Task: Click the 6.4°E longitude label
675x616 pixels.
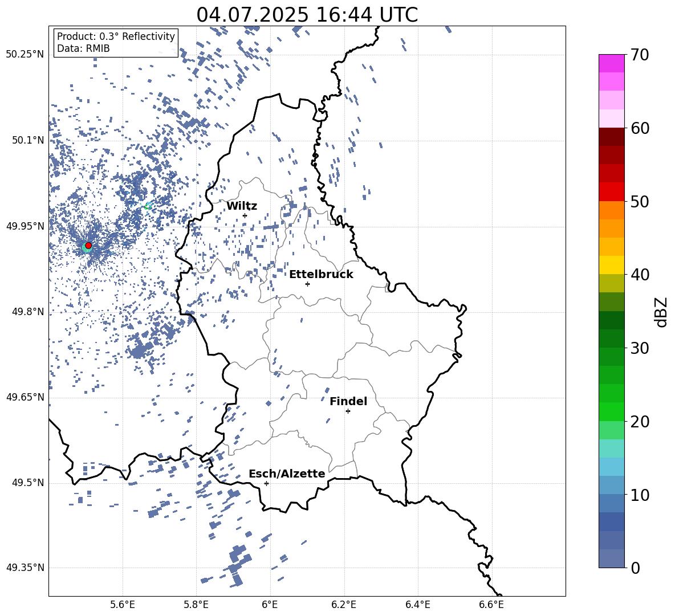Action: [417, 605]
